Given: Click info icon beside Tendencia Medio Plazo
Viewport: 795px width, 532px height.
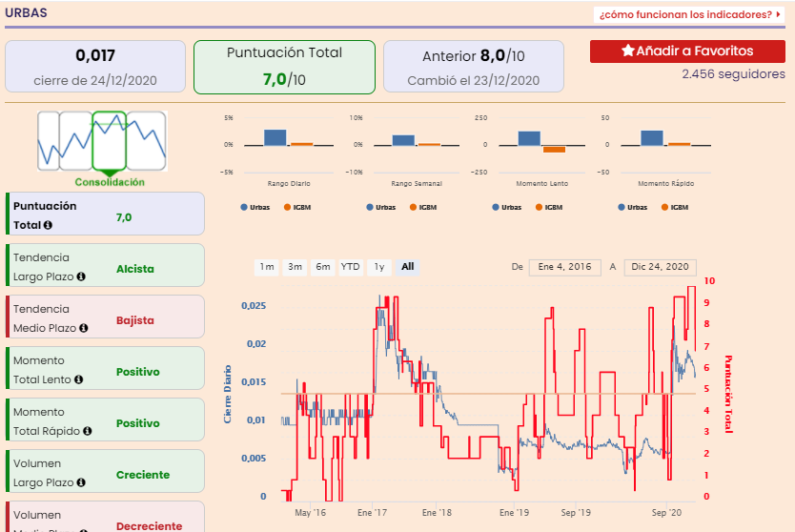Looking at the screenshot, I should pos(84,328).
